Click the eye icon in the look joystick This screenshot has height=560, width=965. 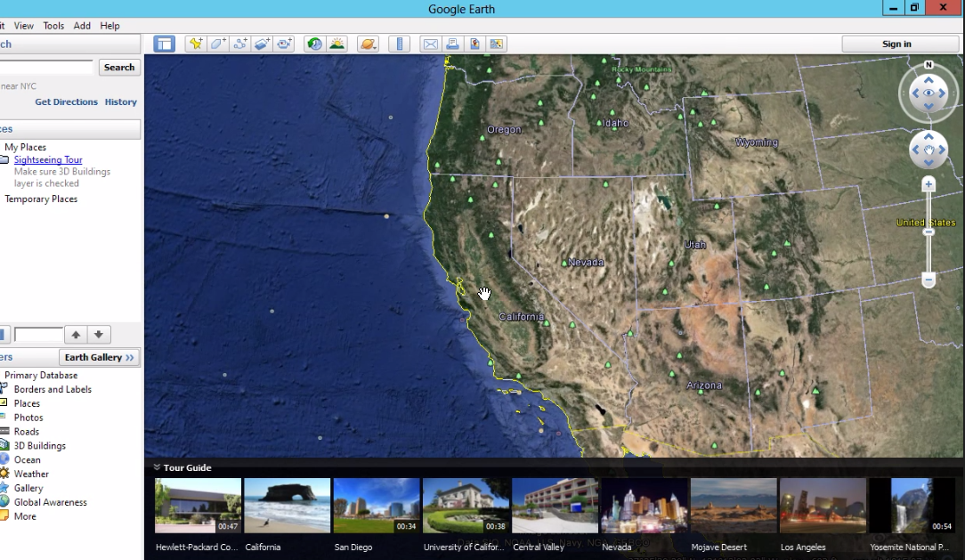pyautogui.click(x=929, y=93)
